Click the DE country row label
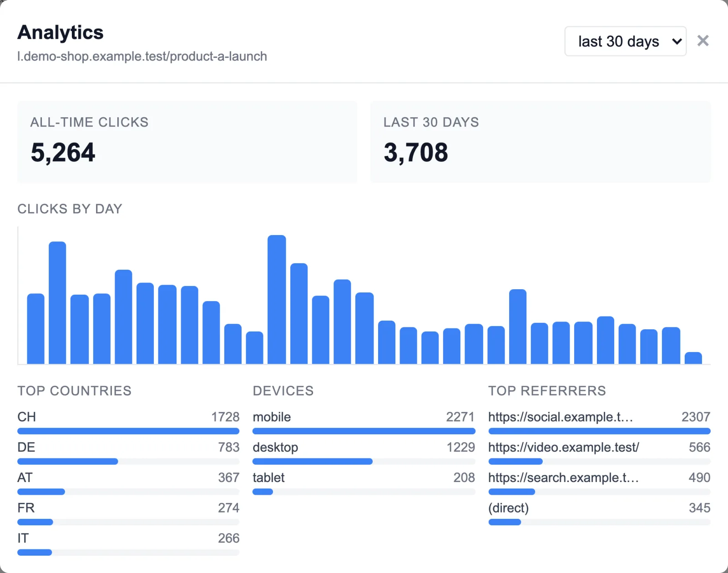Viewport: 728px width, 573px height. [26, 447]
